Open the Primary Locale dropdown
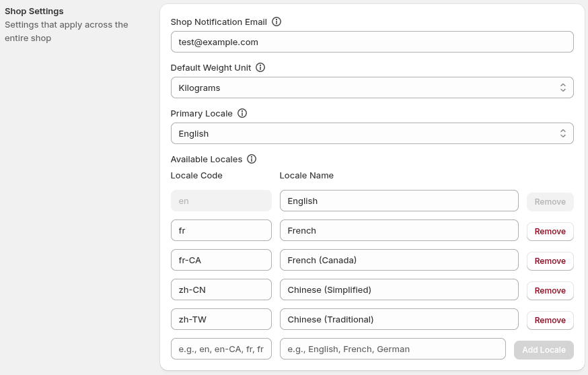 coord(372,133)
